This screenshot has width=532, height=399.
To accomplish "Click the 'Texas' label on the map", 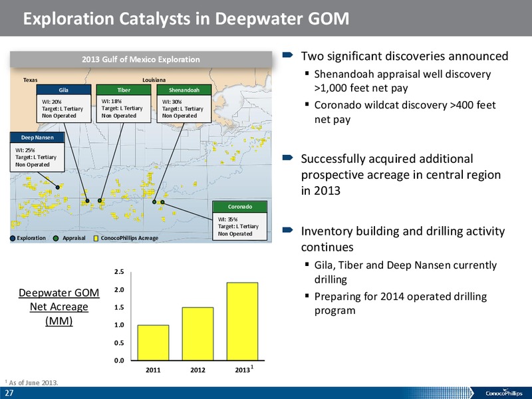I will (30, 80).
